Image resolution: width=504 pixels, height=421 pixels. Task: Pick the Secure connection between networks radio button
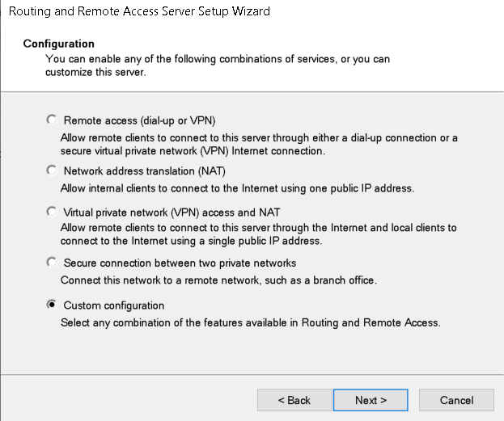point(53,263)
